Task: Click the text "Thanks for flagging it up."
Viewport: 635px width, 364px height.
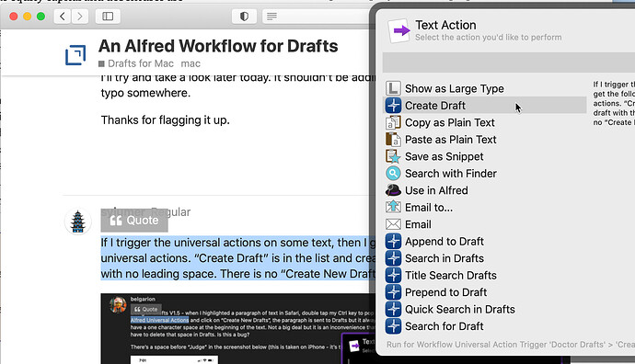Action: pos(166,120)
